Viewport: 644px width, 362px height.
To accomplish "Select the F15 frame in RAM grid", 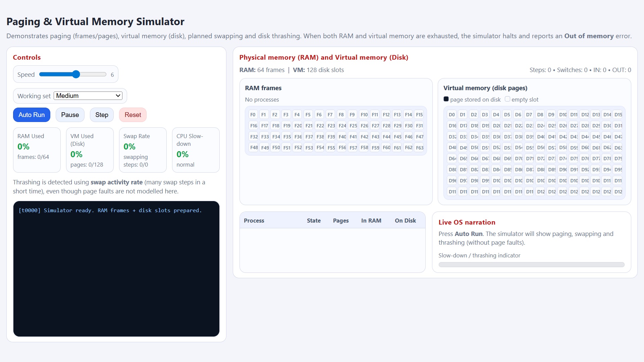I will (x=419, y=114).
